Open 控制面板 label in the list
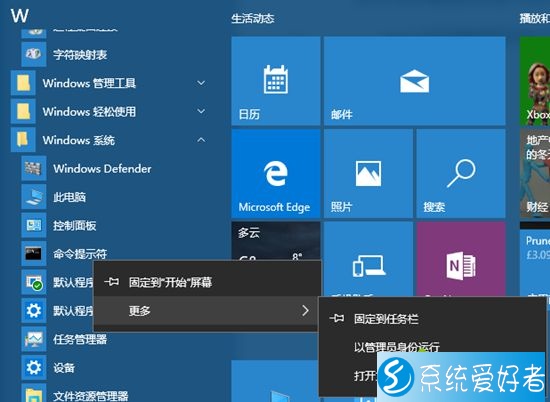 pos(75,226)
